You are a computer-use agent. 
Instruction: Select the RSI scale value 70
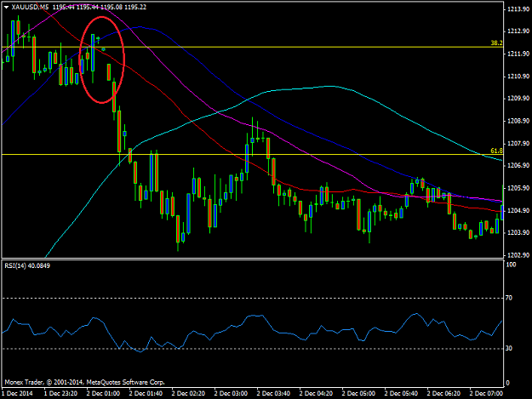coord(509,298)
